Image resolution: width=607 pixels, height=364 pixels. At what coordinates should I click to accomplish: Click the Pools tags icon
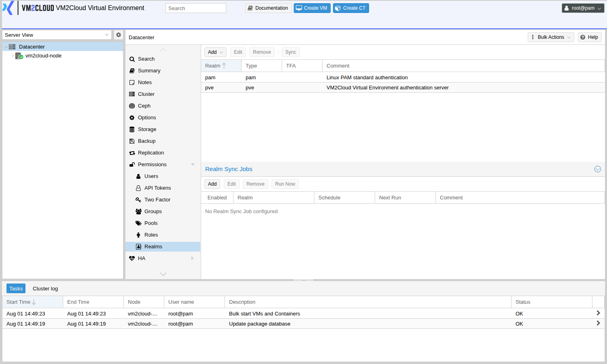[138, 223]
